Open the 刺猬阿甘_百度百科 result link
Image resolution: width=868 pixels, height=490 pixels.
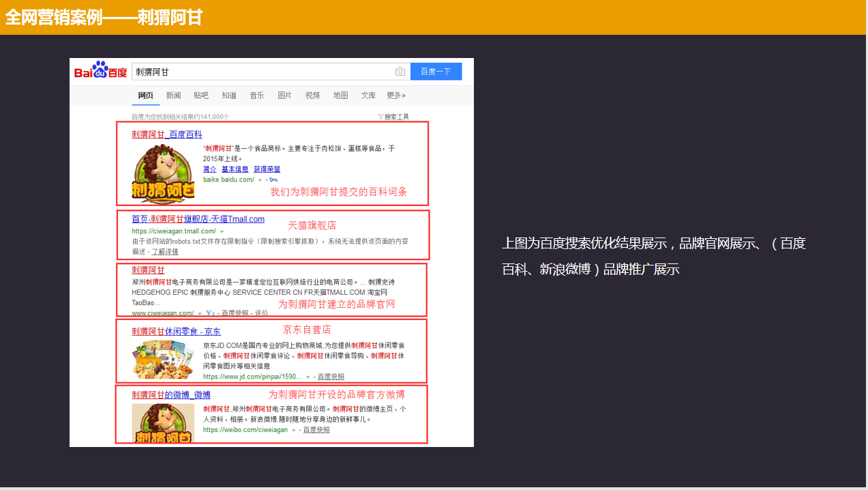click(x=167, y=134)
